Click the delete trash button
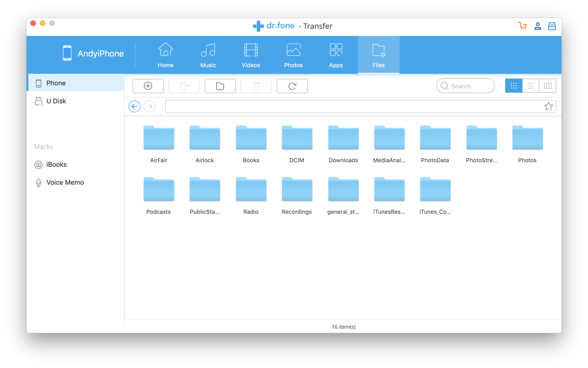This screenshot has height=368, width=588. (256, 86)
